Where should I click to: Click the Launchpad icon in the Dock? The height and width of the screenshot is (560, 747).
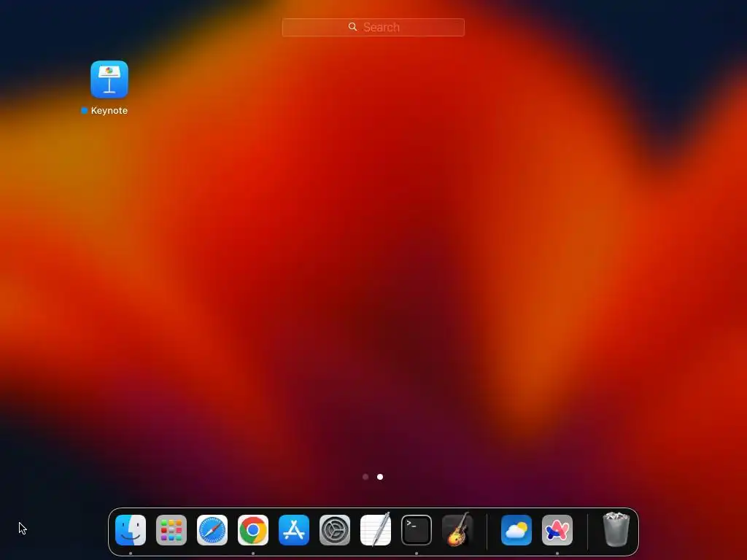tap(171, 530)
